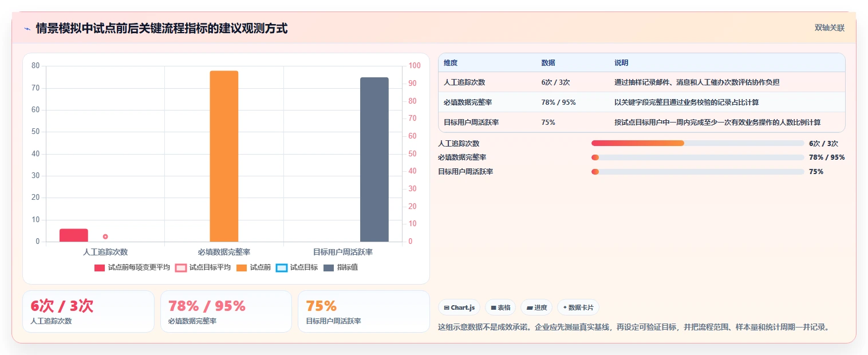This screenshot has height=355, width=868.
Task: Click the 说明 column header
Action: (621, 63)
